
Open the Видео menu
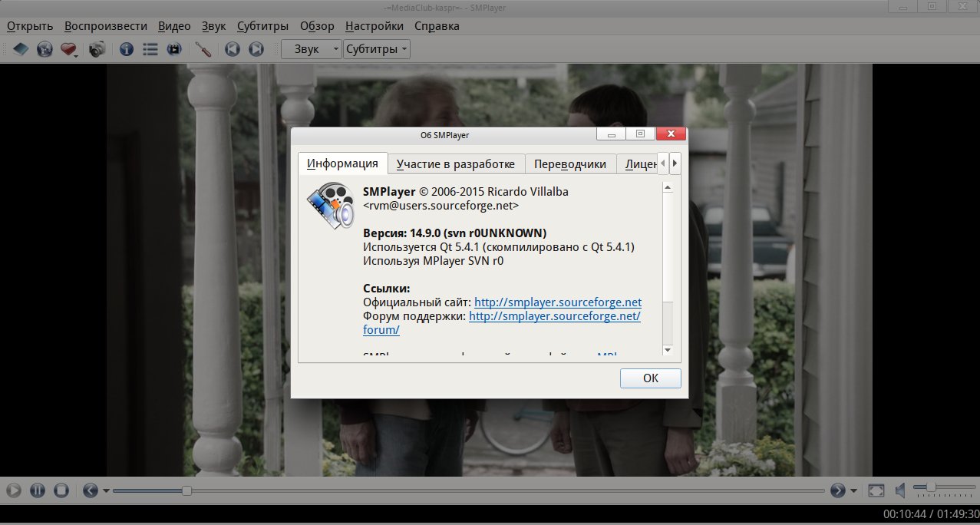tap(174, 25)
